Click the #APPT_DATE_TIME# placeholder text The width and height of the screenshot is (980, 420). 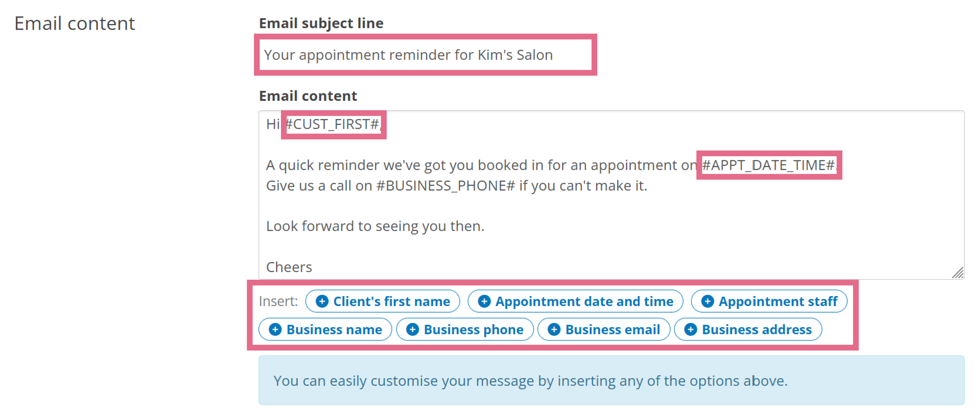[769, 165]
